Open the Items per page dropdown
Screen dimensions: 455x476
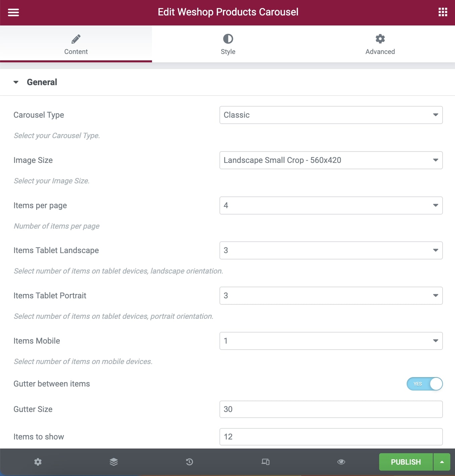(x=331, y=205)
